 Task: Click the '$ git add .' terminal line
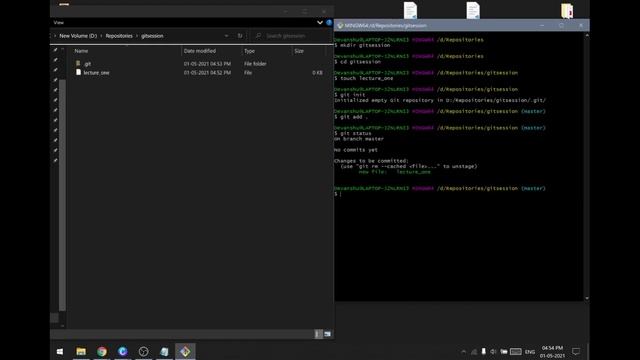coord(351,117)
